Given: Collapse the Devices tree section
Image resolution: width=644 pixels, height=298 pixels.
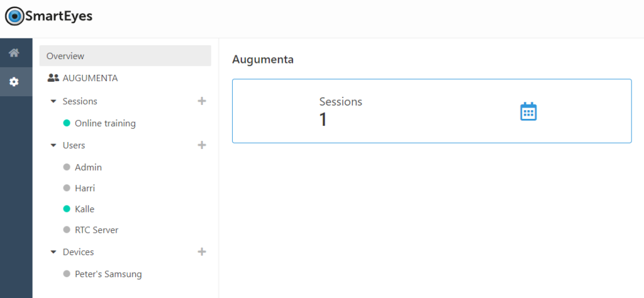Looking at the screenshot, I should pyautogui.click(x=53, y=252).
